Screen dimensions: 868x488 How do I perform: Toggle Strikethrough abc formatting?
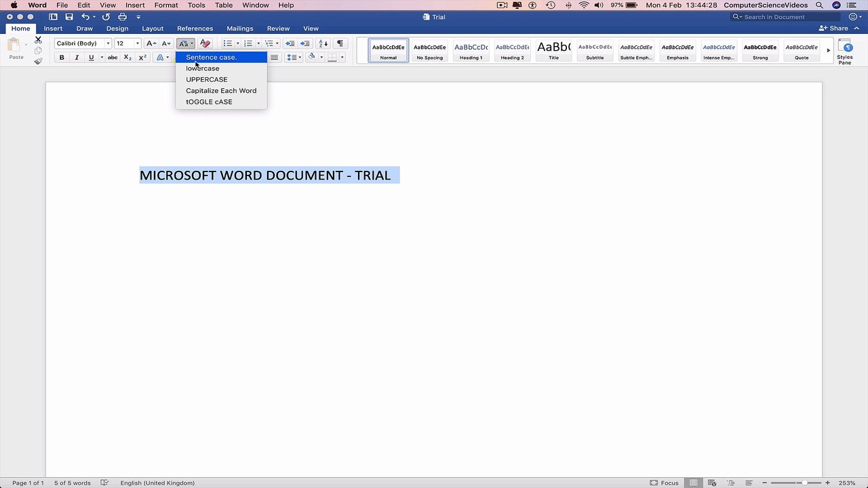(x=113, y=58)
